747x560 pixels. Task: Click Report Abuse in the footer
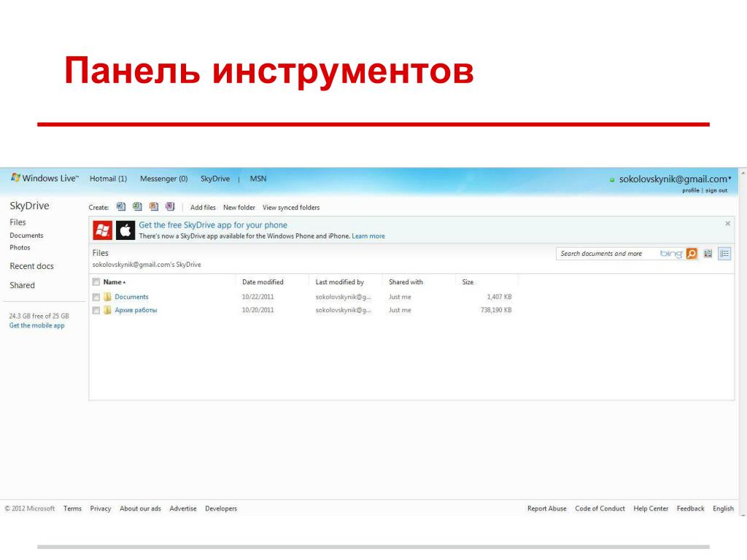547,508
